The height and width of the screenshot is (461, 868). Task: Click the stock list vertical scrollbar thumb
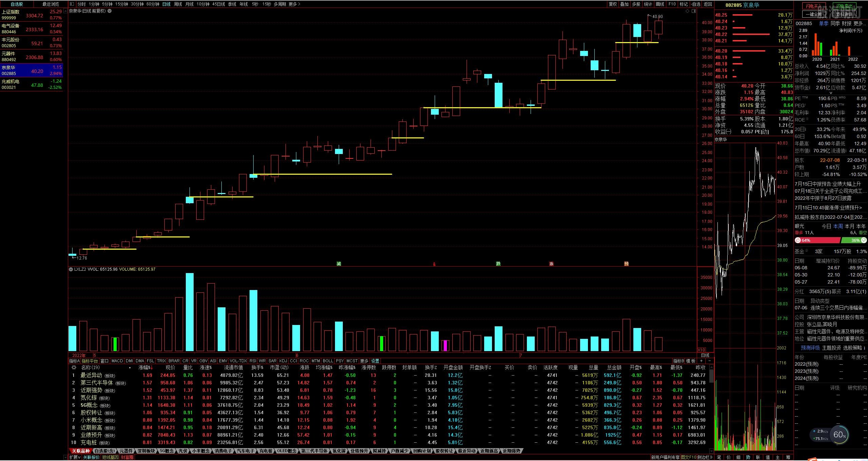point(711,376)
